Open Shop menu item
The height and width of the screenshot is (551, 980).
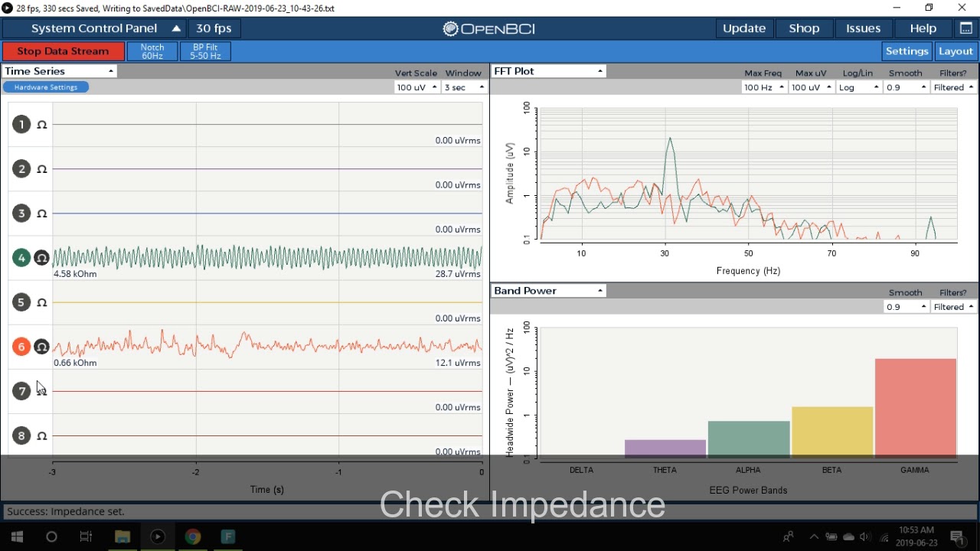click(804, 28)
